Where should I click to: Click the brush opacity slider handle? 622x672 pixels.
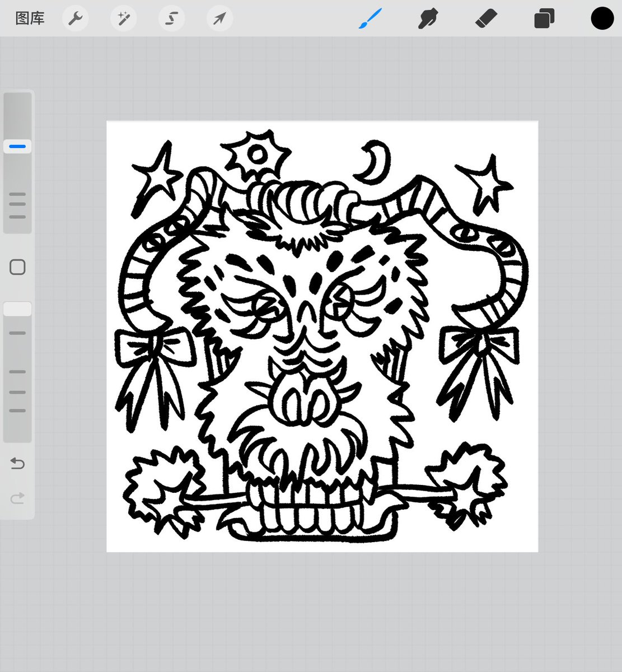[17, 309]
